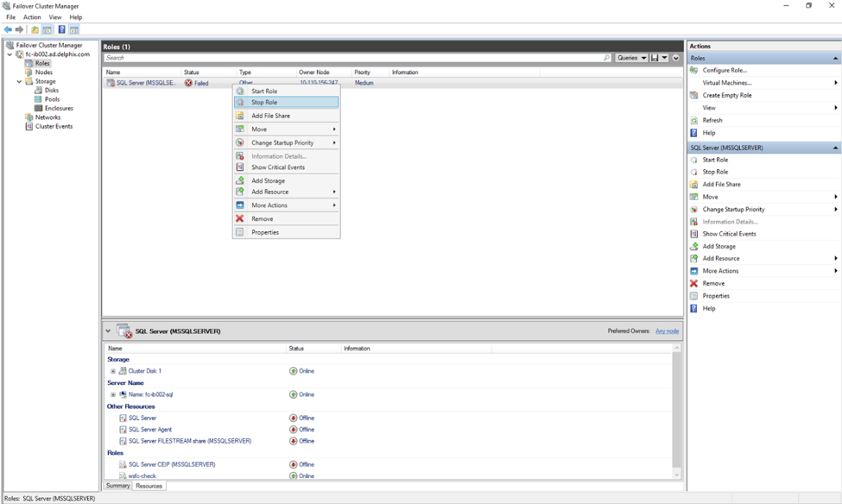842x504 pixels.
Task: Click the resource list vertical scrollbar
Action: (x=676, y=410)
